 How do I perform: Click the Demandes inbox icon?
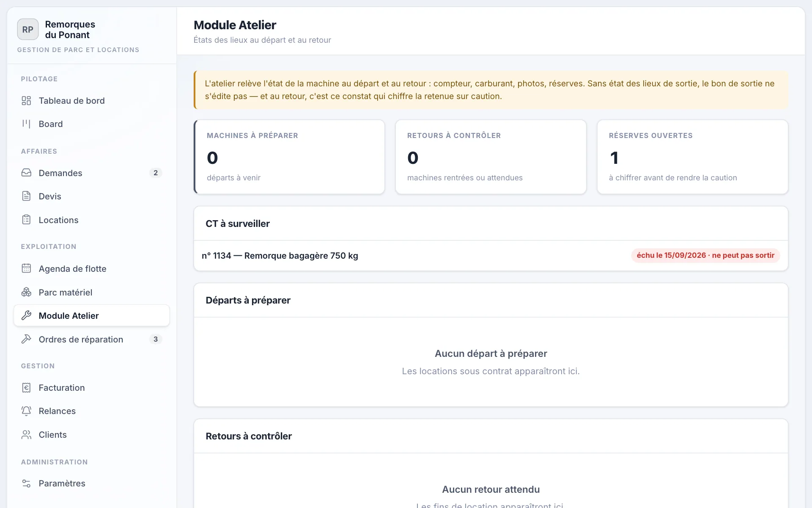pos(26,173)
